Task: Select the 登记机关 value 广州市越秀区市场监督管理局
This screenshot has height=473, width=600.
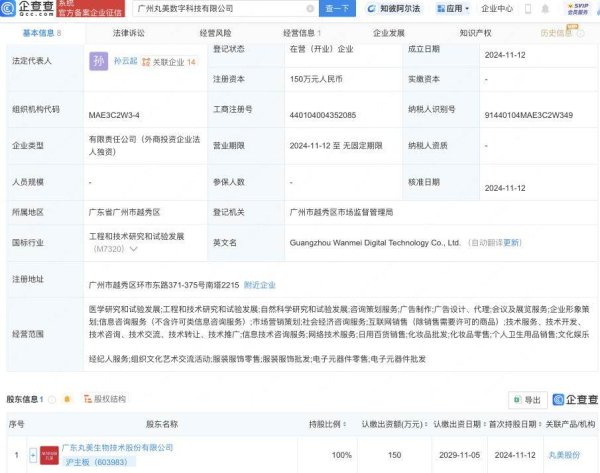Action: pos(341,212)
